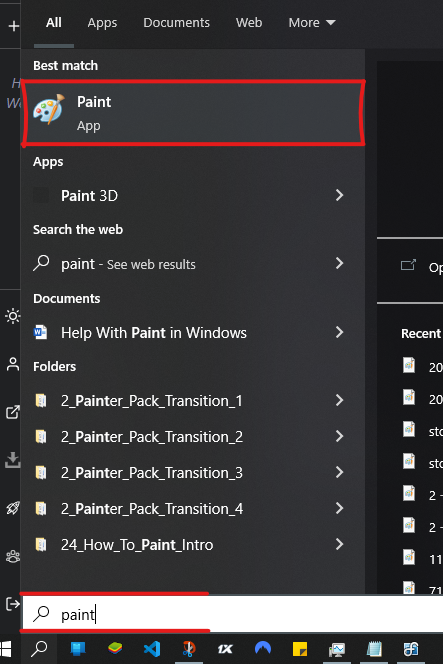Open the Paint app best match
This screenshot has width=443, height=664.
click(193, 113)
